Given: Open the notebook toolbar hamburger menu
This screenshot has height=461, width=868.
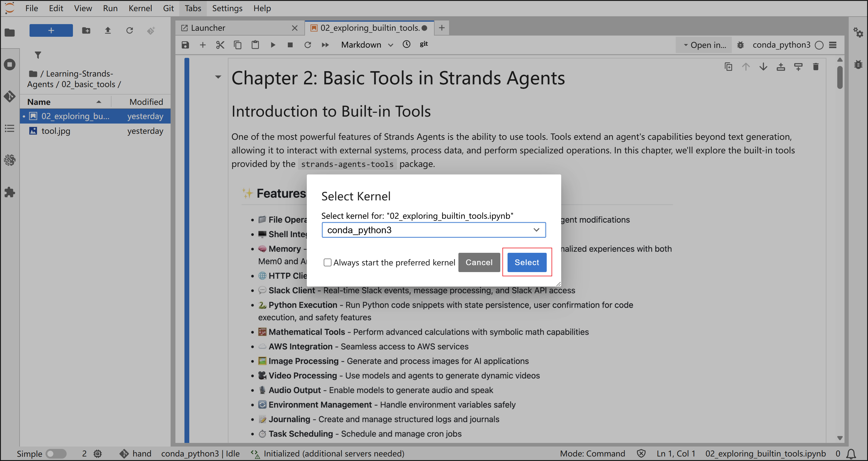Looking at the screenshot, I should point(833,45).
